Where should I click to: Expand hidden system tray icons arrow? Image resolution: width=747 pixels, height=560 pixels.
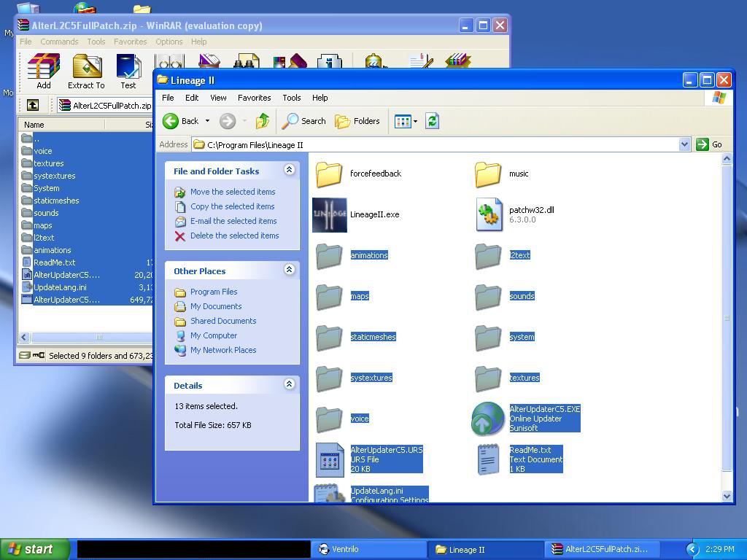pos(692,550)
